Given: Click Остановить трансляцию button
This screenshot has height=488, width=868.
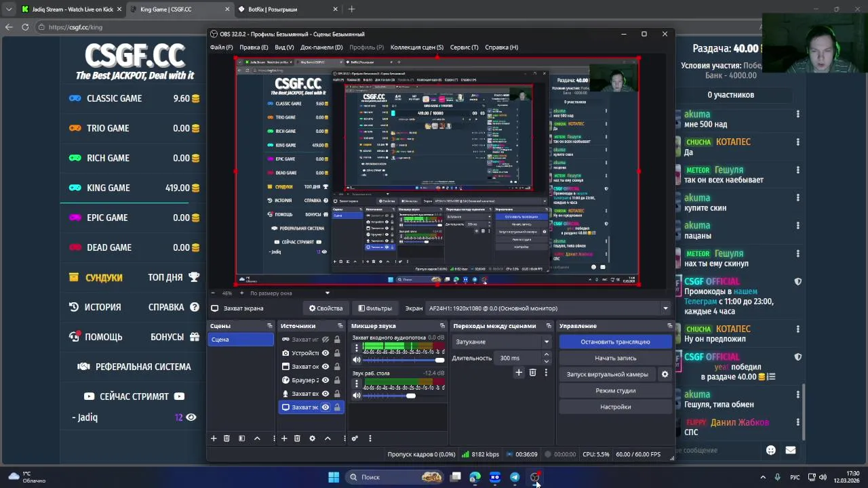Looking at the screenshot, I should [615, 342].
